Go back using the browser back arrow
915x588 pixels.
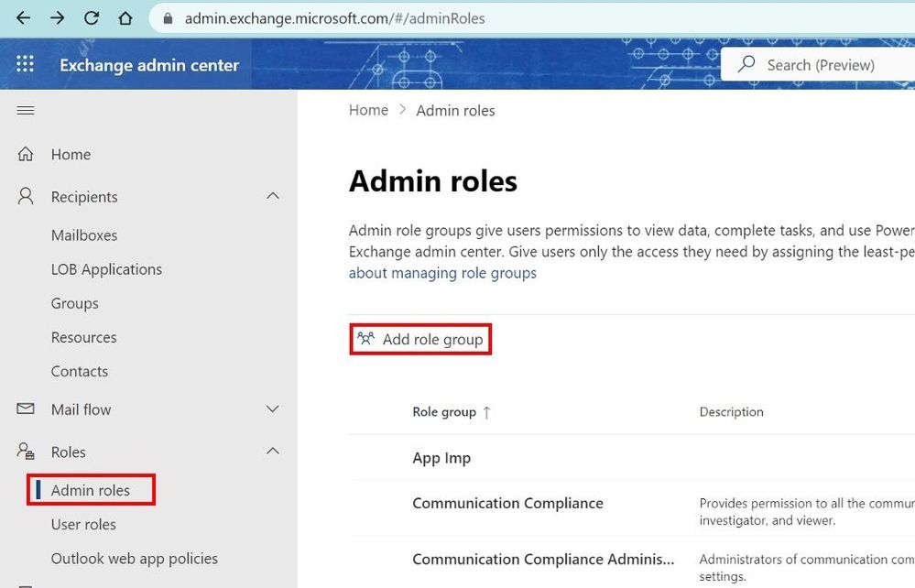23,18
